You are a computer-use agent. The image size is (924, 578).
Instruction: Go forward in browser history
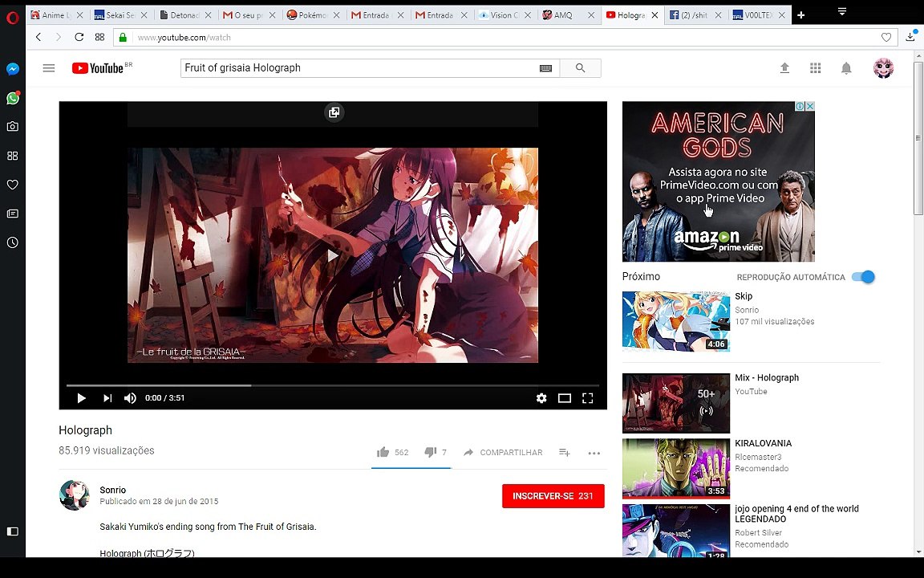pyautogui.click(x=58, y=37)
